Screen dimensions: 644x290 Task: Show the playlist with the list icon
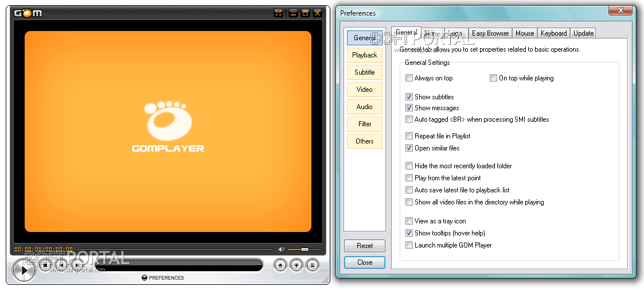(x=313, y=265)
